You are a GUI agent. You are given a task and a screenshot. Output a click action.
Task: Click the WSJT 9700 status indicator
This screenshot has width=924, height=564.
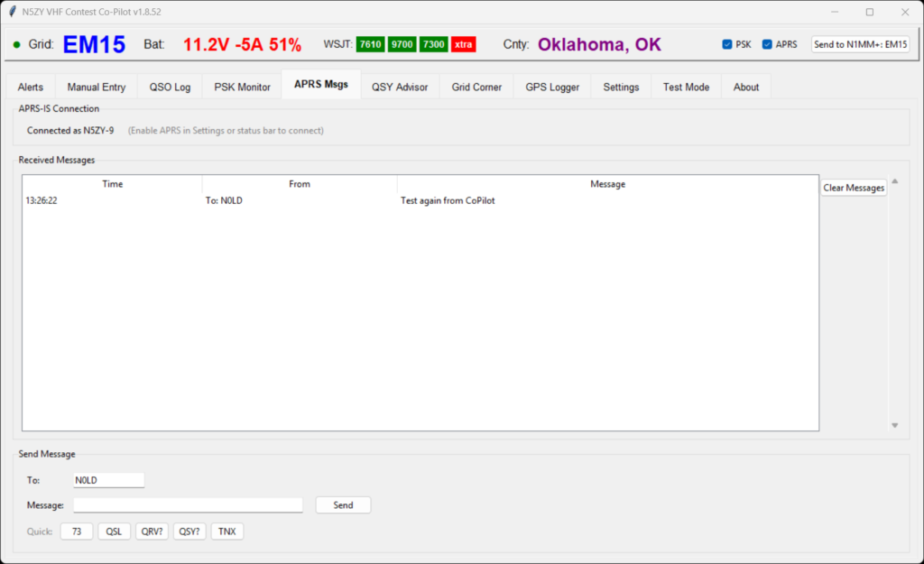tap(402, 44)
